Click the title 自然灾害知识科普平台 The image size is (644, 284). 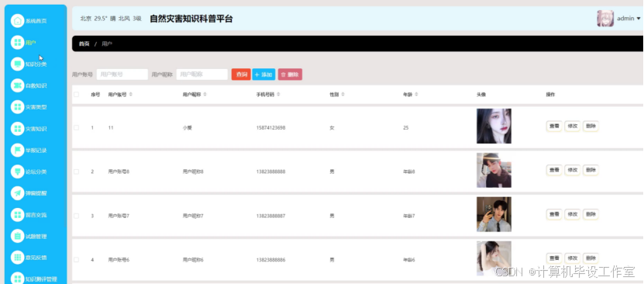[191, 19]
